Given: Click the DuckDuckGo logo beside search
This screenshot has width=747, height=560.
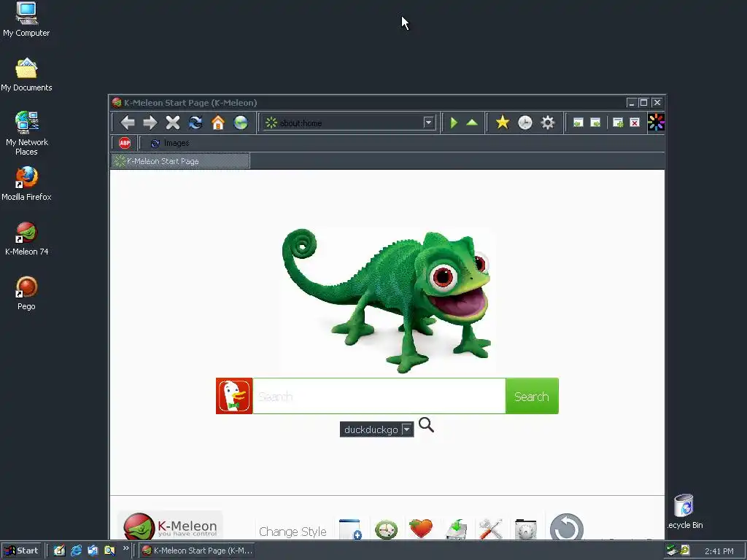Looking at the screenshot, I should 234,396.
